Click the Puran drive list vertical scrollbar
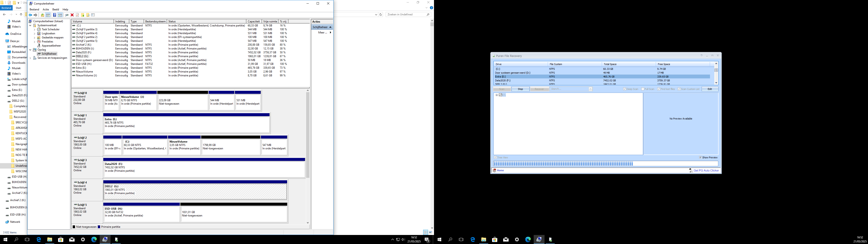 [x=716, y=73]
